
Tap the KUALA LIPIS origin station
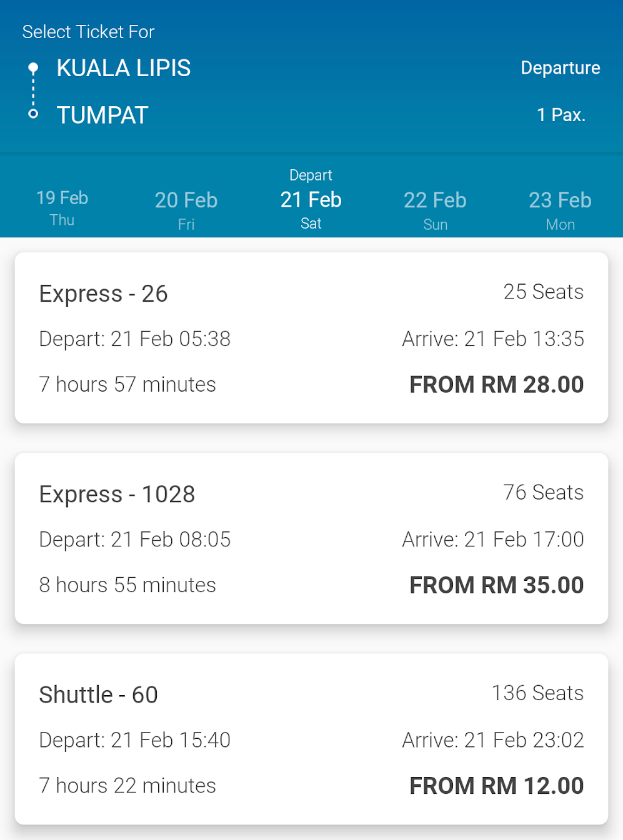coord(124,68)
